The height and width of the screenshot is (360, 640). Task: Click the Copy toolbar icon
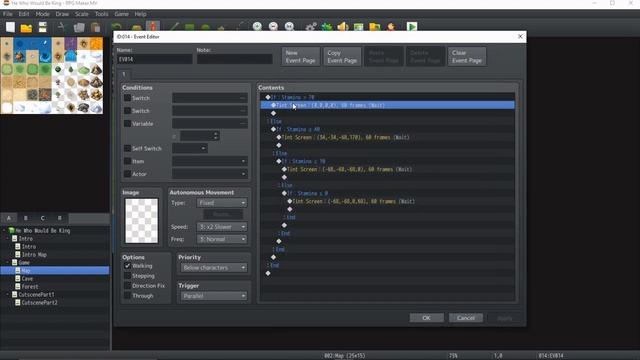pyautogui.click(x=79, y=27)
